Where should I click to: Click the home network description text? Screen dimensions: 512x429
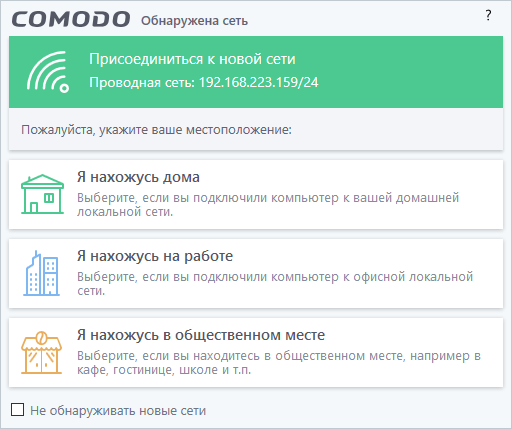pos(268,205)
